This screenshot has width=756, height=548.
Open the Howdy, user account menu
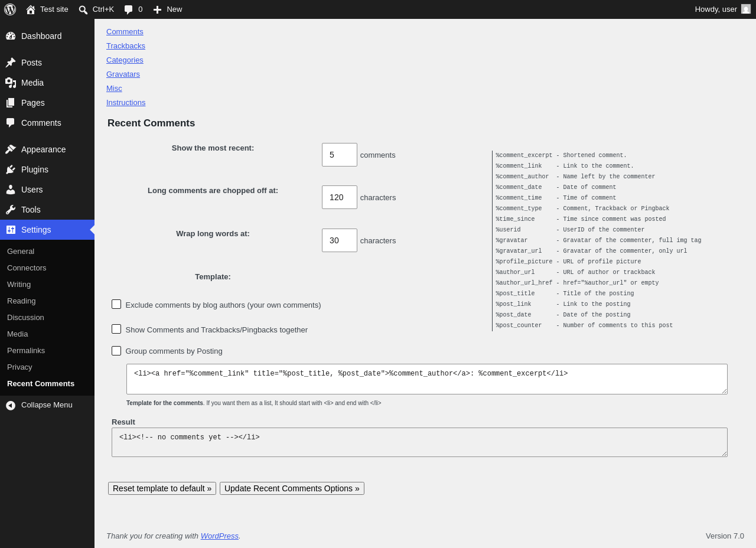723,9
